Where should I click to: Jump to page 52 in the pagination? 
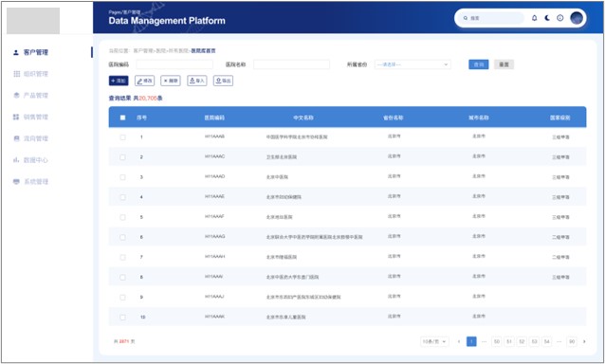point(522,341)
